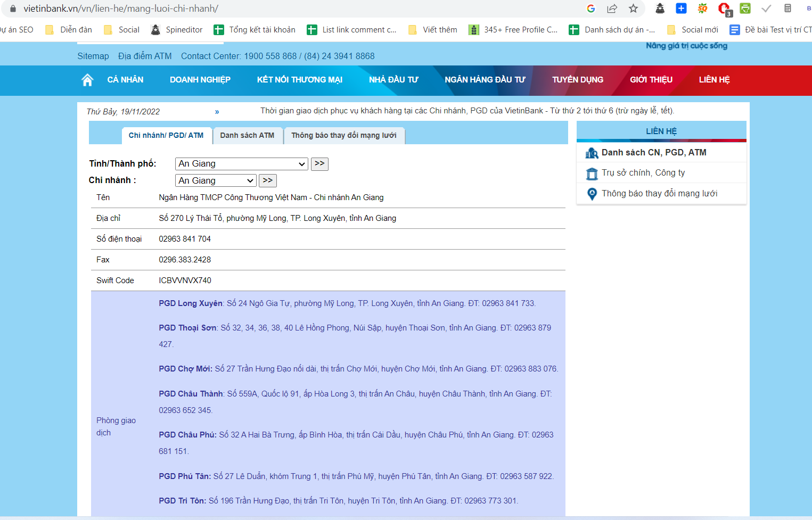Image resolution: width=812 pixels, height=520 pixels.
Task: Open the Spineditor bookmark
Action: coord(177,30)
